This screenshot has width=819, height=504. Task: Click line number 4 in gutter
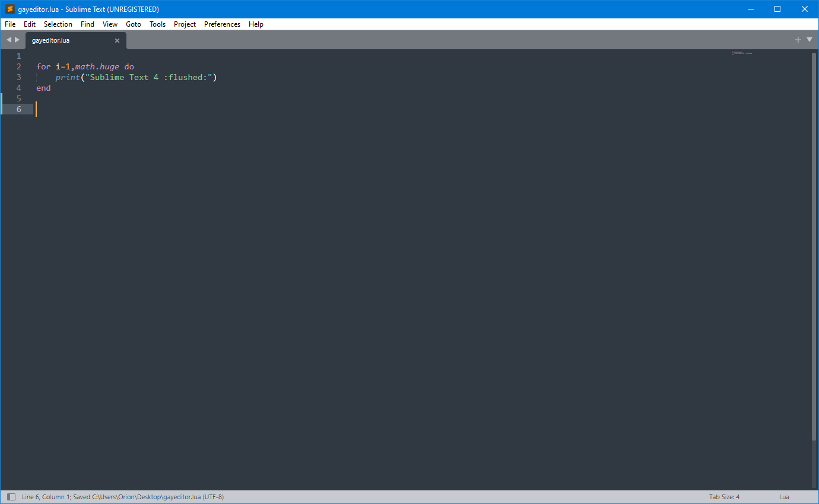[18, 88]
